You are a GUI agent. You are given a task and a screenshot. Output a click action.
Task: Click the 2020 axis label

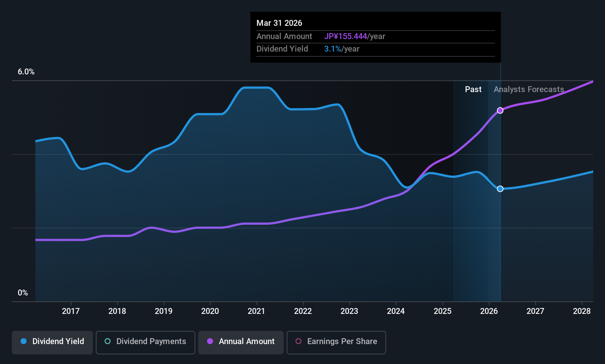210,311
